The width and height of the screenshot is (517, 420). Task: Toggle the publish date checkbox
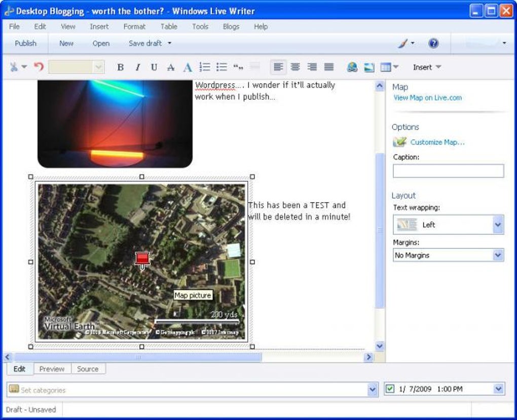390,389
